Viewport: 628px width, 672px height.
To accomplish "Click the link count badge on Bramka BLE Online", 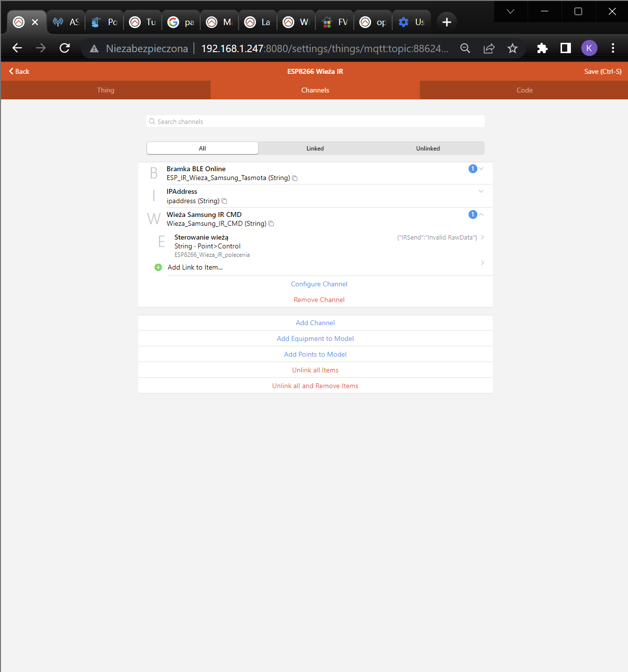I will 472,169.
